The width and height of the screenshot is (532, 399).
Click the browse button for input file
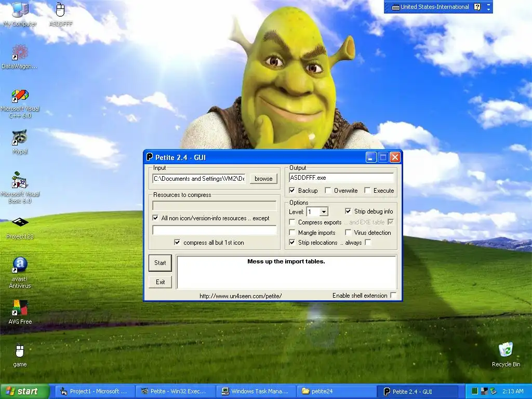tap(263, 179)
